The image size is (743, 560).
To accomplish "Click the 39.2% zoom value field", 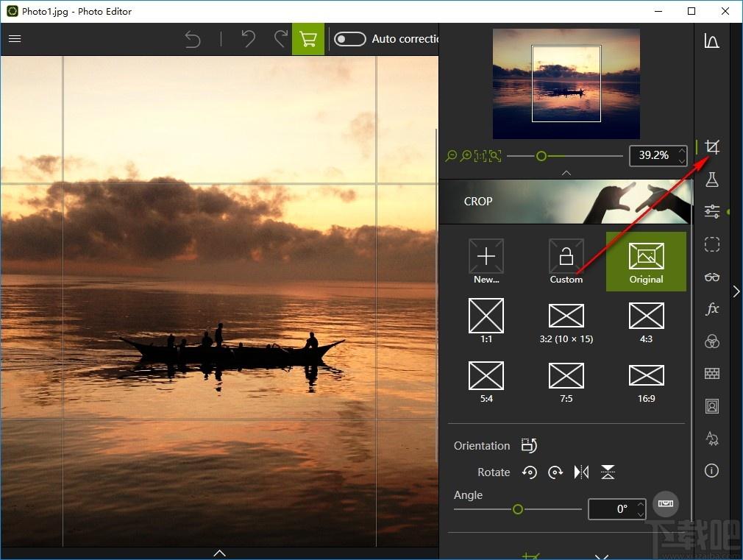I will click(x=653, y=155).
